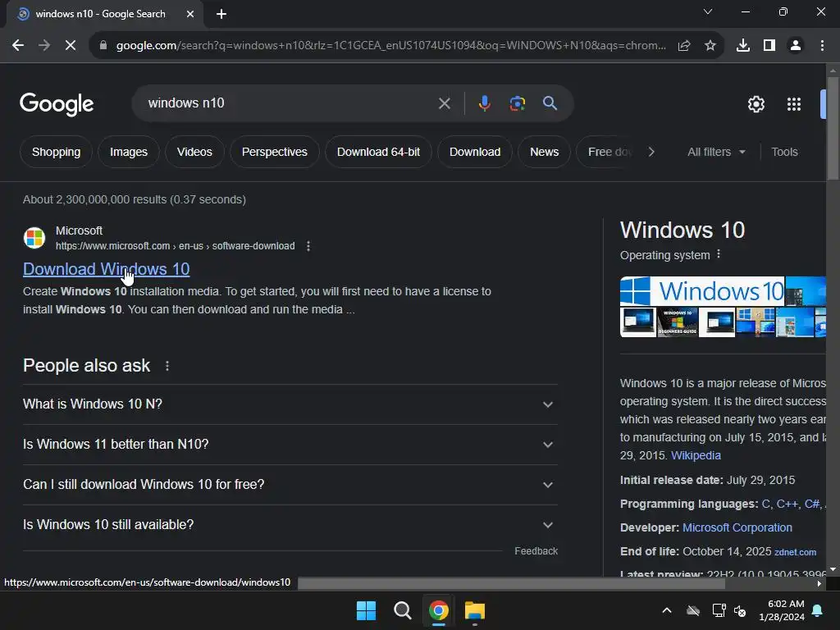The image size is (840, 630).
Task: Clear the search query text
Action: click(444, 103)
